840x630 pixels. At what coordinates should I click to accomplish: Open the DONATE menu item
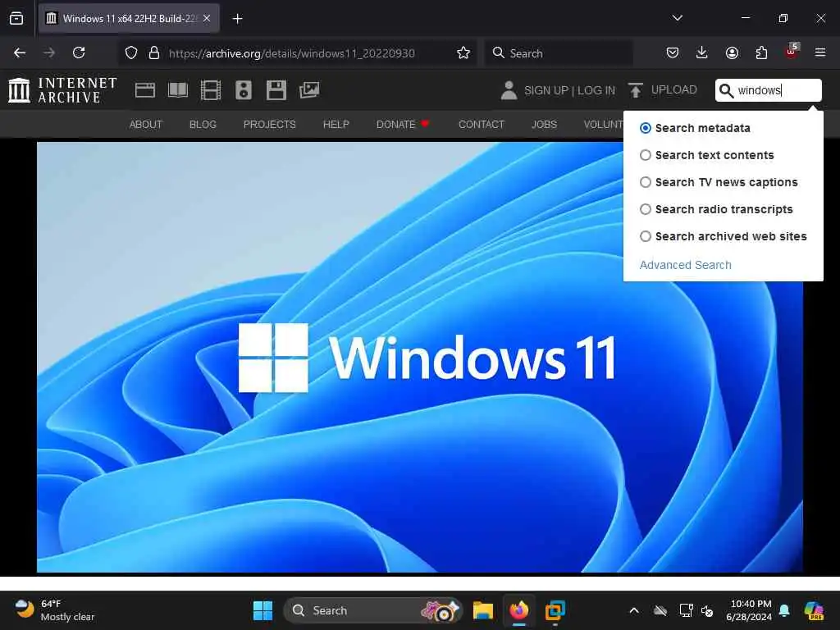[x=402, y=125]
